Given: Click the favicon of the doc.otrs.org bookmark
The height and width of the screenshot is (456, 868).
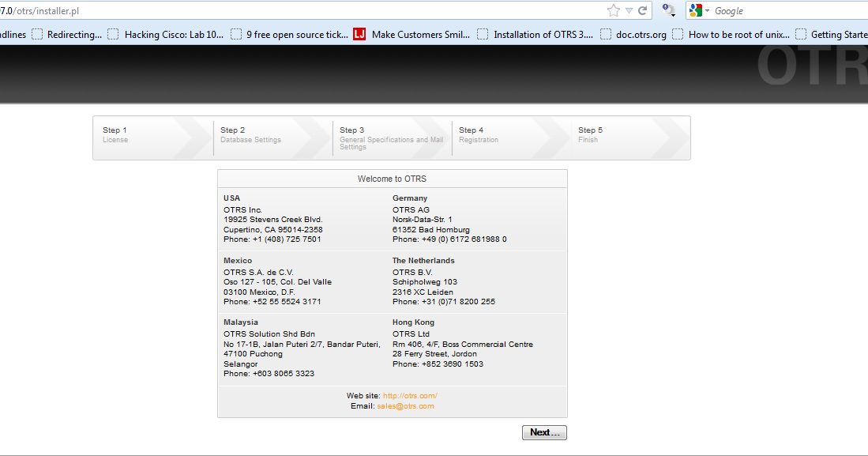Looking at the screenshot, I should click(605, 34).
